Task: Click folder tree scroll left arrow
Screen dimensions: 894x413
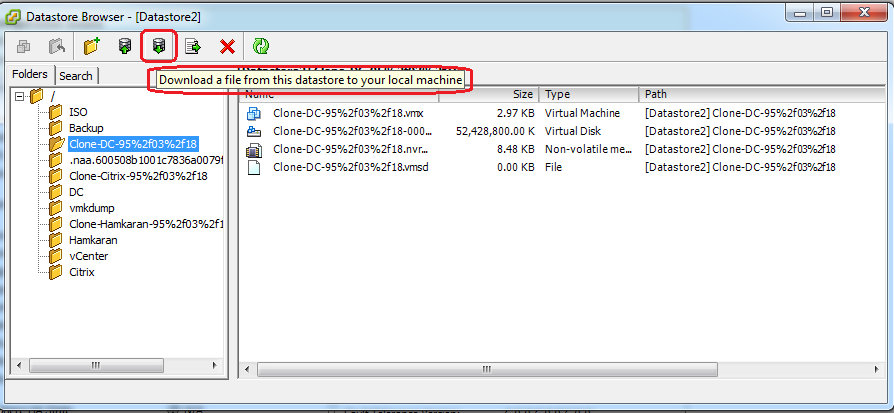Action: click(x=19, y=365)
